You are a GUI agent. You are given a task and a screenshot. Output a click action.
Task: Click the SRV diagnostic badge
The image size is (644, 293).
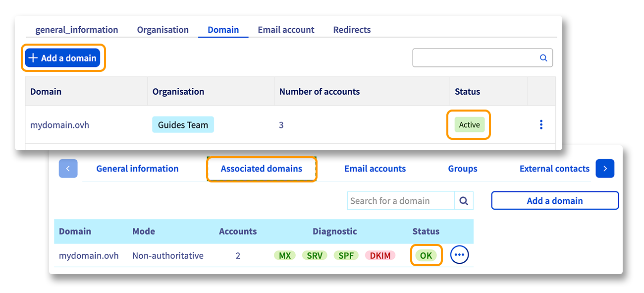pos(315,256)
